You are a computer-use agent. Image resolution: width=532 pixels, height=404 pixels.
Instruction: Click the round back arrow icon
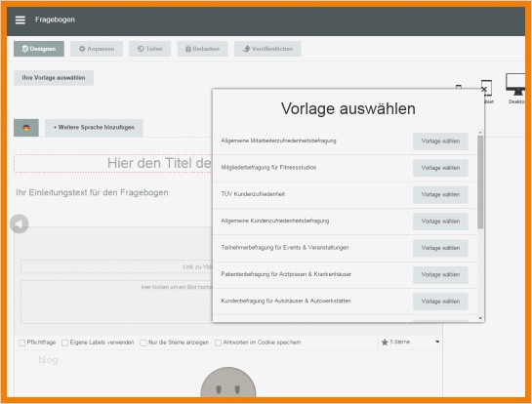tap(19, 223)
